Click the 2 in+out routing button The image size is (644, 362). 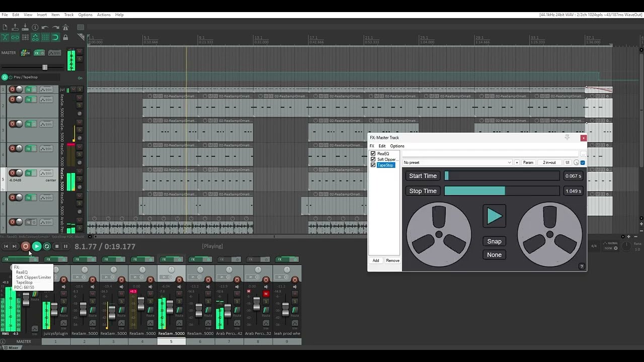click(549, 162)
